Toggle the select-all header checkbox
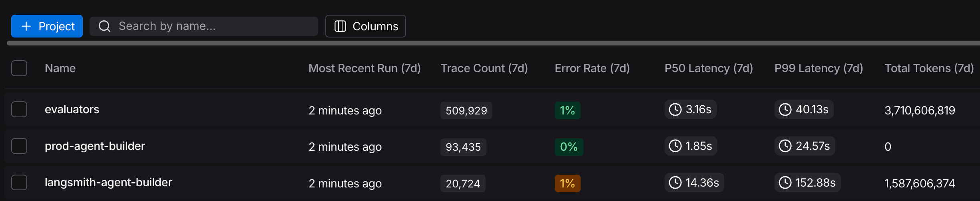 19,68
